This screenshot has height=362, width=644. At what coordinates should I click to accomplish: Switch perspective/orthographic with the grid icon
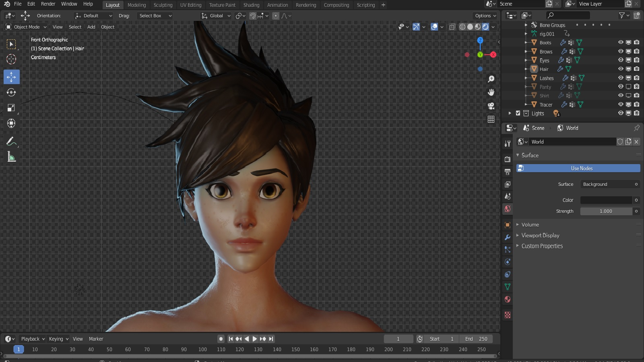[491, 119]
